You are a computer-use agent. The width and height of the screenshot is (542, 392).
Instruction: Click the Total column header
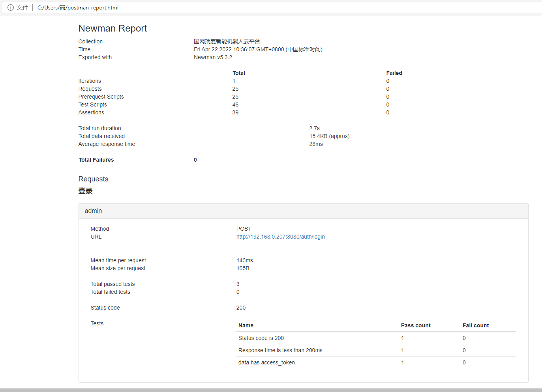(x=239, y=73)
